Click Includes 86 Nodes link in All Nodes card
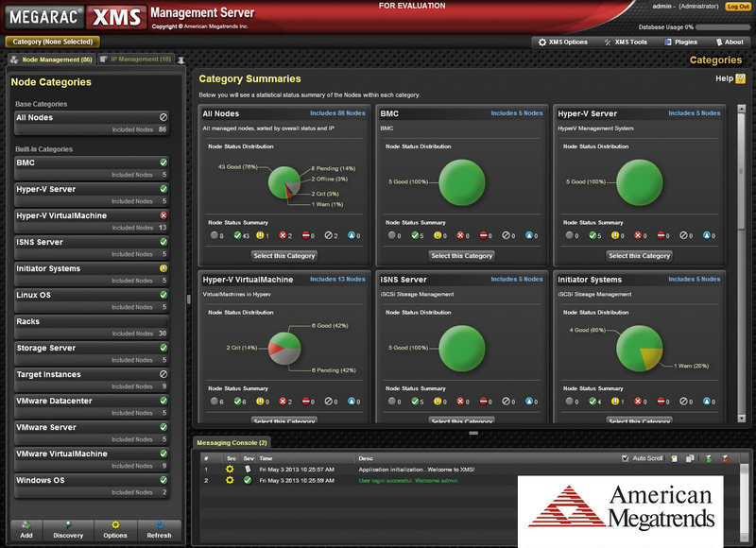 [x=337, y=113]
